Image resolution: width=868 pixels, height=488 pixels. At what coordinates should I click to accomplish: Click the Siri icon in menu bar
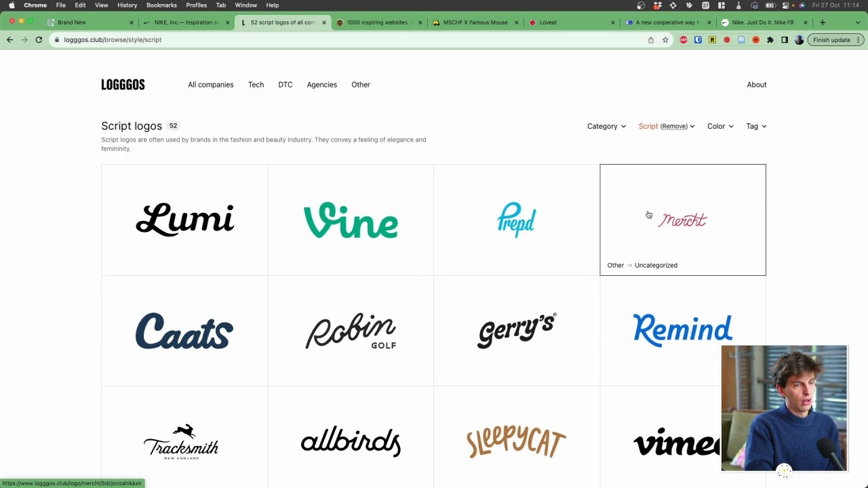pos(802,5)
